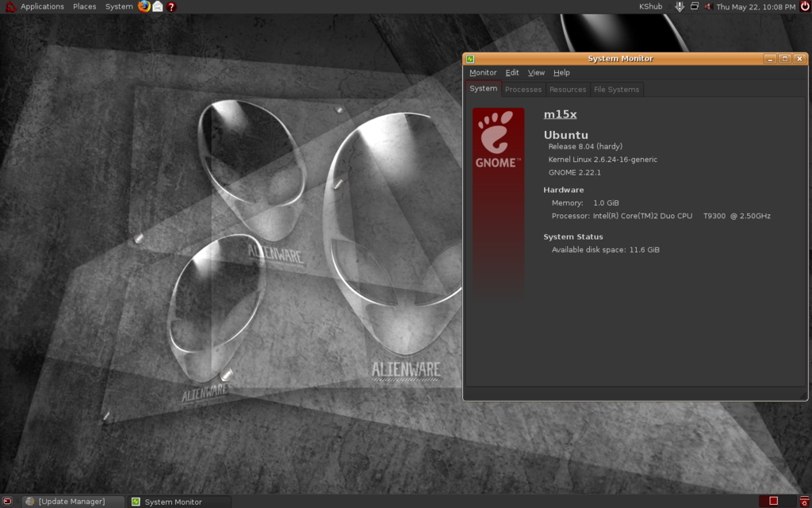Click the Kernel Linux 2.6.24-16-generic line
The image size is (812, 508).
click(x=603, y=160)
